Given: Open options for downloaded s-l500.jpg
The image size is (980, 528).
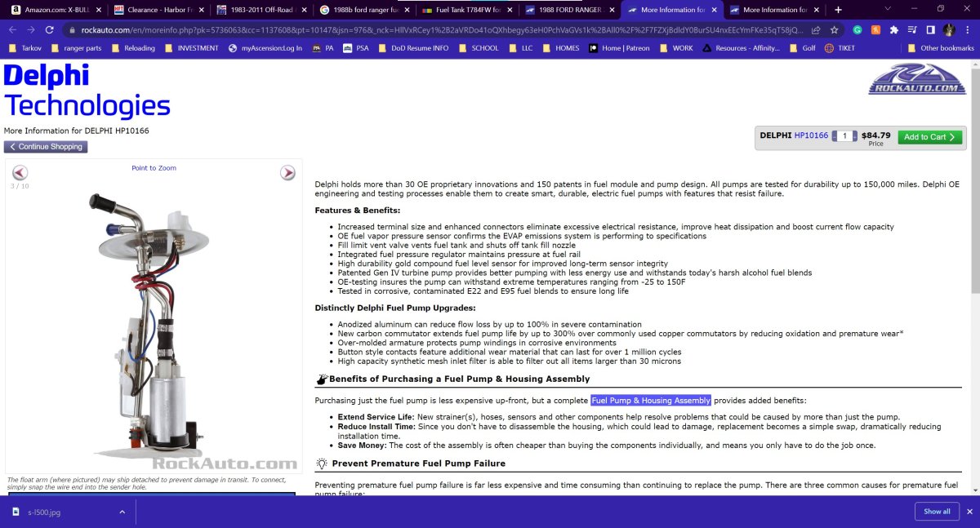Looking at the screenshot, I should coord(122,512).
